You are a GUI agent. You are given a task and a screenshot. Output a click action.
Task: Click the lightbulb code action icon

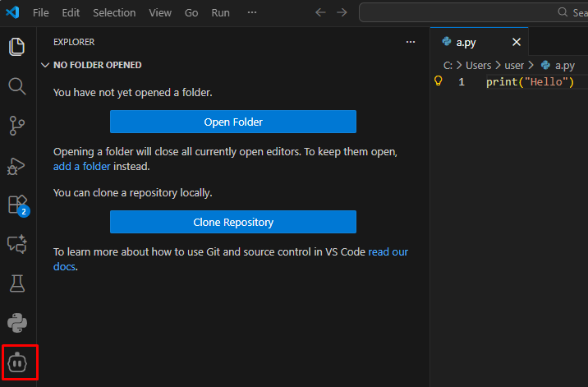(x=439, y=81)
